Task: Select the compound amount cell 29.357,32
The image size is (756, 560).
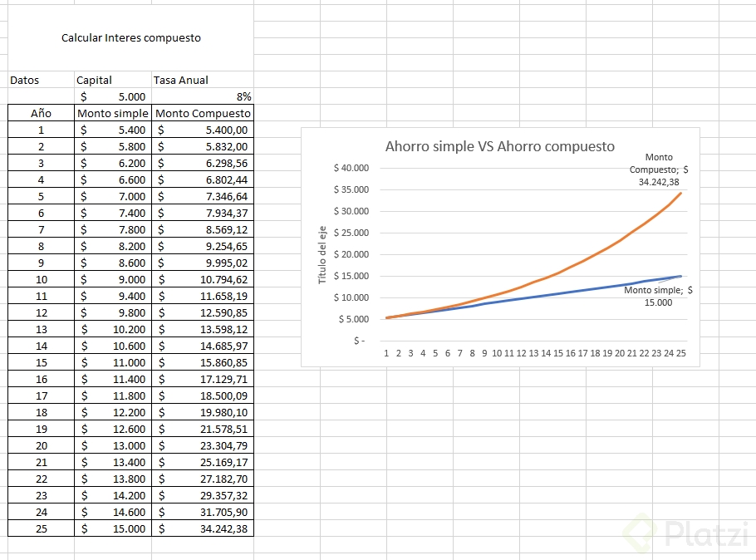Action: (x=203, y=495)
